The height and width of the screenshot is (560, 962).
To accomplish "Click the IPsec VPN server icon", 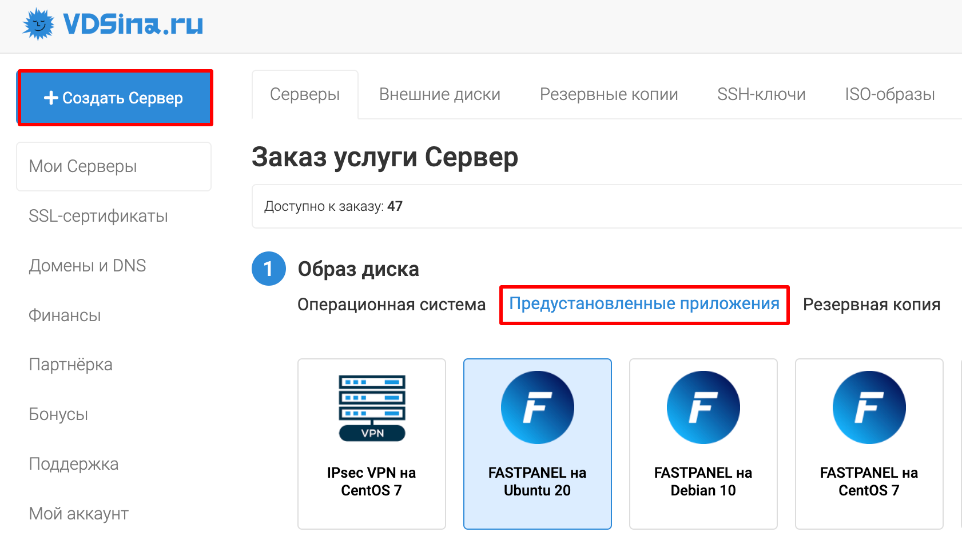I will point(372,408).
